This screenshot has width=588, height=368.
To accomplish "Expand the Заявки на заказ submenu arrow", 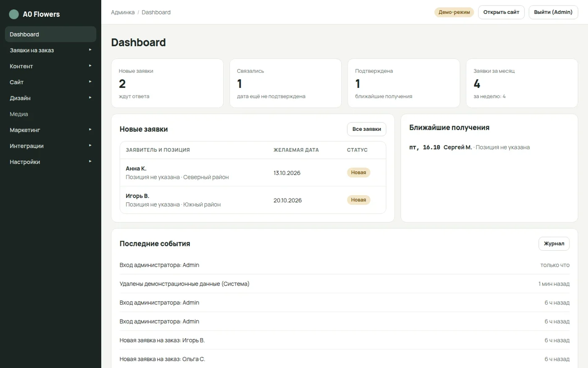I will [x=90, y=50].
